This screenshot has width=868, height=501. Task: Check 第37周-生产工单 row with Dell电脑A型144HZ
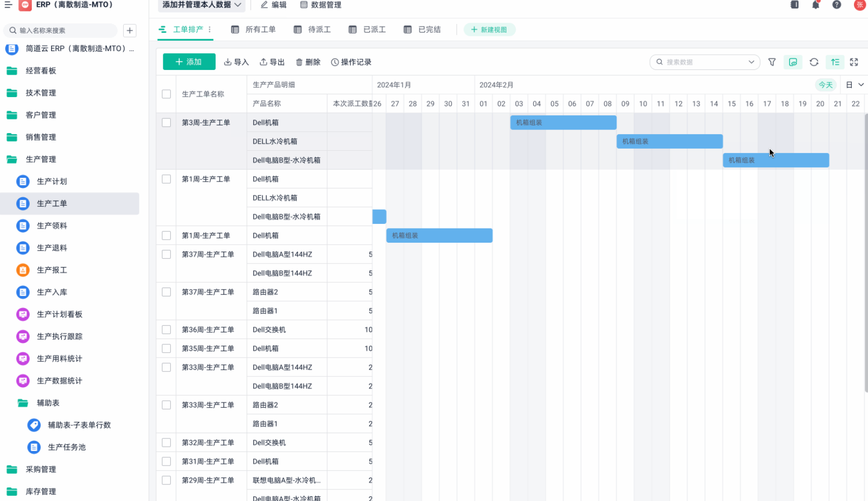tap(167, 255)
